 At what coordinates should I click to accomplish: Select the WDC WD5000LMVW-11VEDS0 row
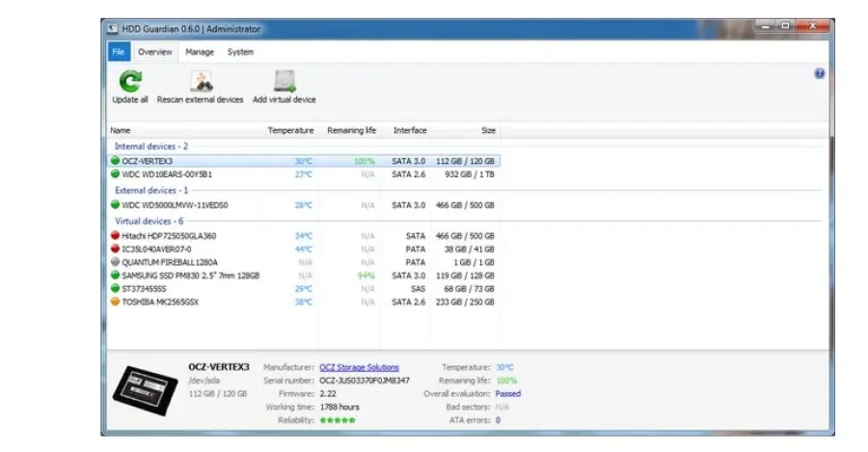tap(304, 204)
